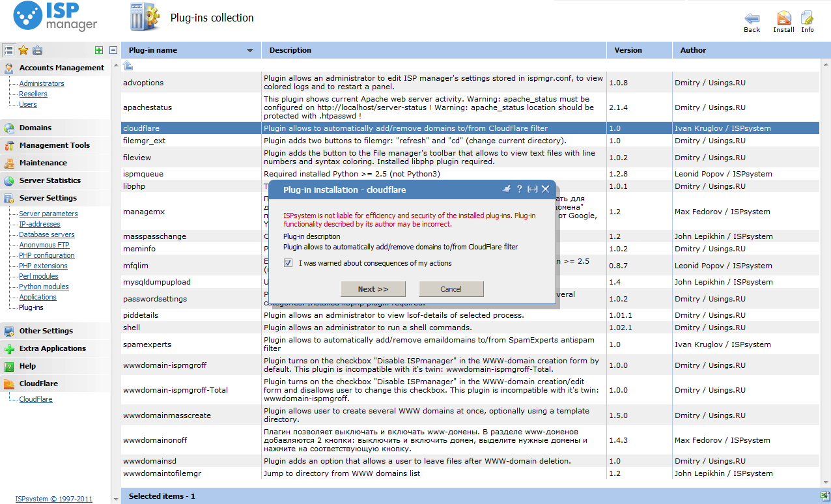Select the wwwdomainonoff plug-in row
The width and height of the screenshot is (831, 504).
470,440
